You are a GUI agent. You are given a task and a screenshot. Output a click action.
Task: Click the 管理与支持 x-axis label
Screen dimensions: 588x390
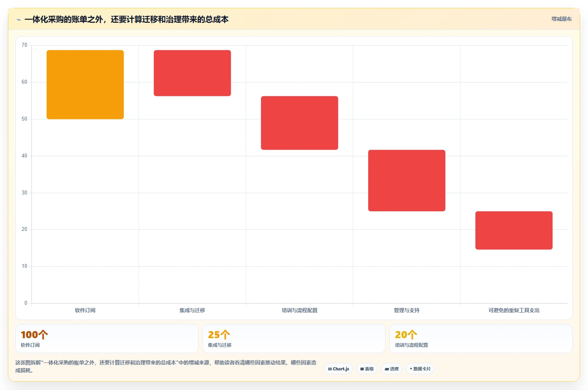coord(407,310)
